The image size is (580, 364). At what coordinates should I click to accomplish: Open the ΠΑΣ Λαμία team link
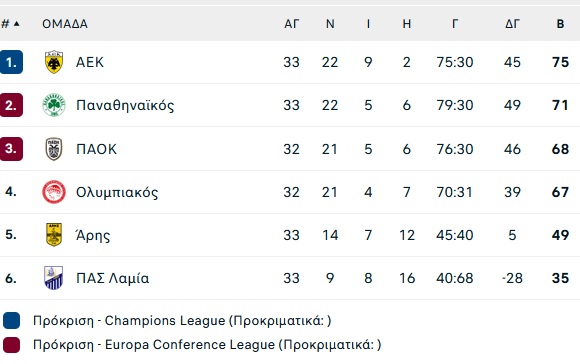click(x=112, y=278)
